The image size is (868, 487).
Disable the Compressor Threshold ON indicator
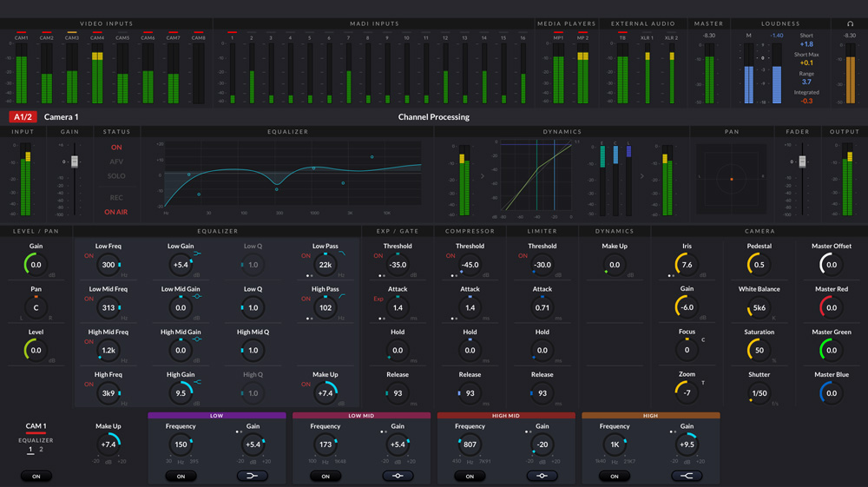450,256
